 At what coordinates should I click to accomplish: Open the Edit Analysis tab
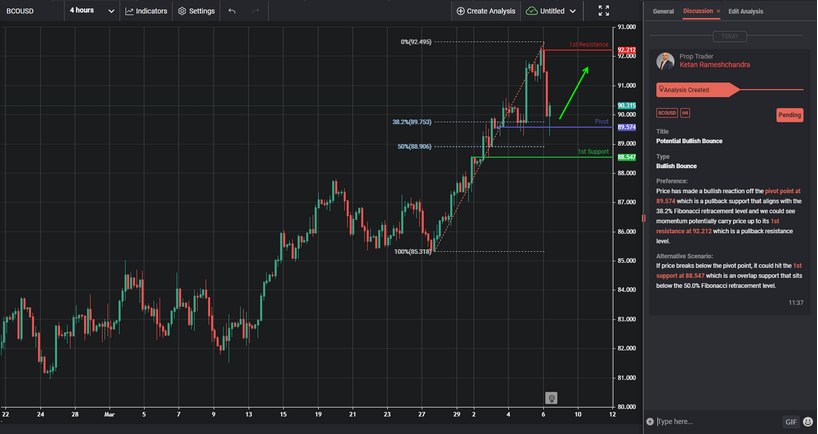click(x=745, y=11)
